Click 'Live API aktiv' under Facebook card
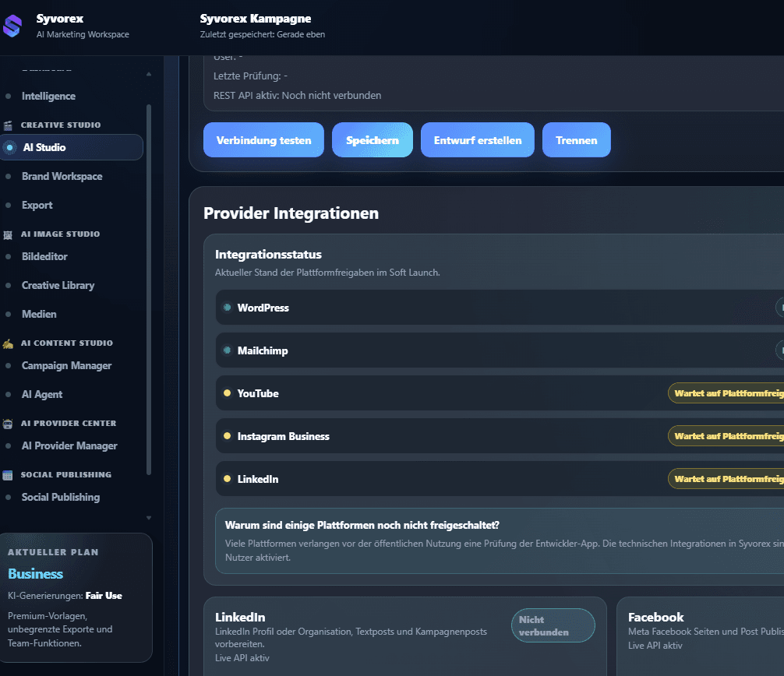 tap(655, 646)
